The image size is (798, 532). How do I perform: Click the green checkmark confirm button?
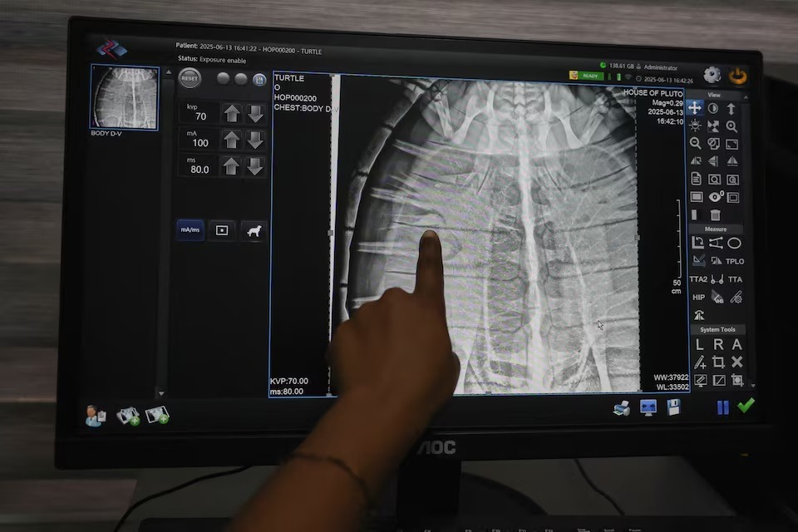746,406
